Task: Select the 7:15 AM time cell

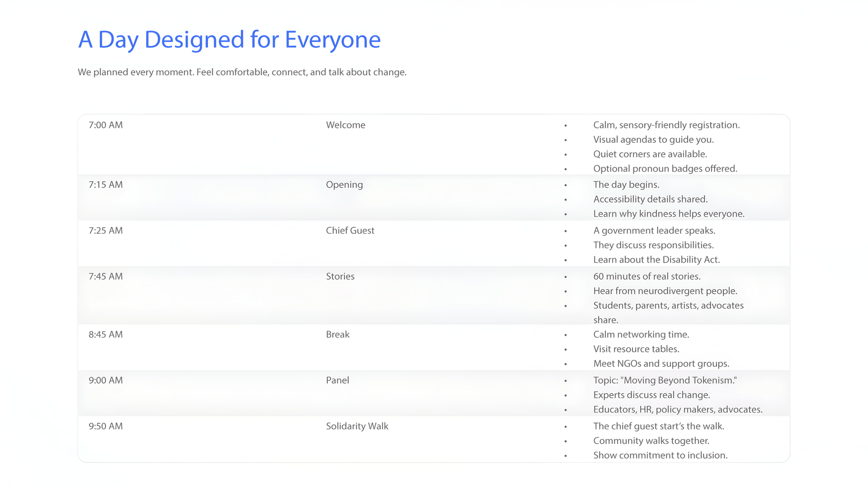Action: click(106, 185)
